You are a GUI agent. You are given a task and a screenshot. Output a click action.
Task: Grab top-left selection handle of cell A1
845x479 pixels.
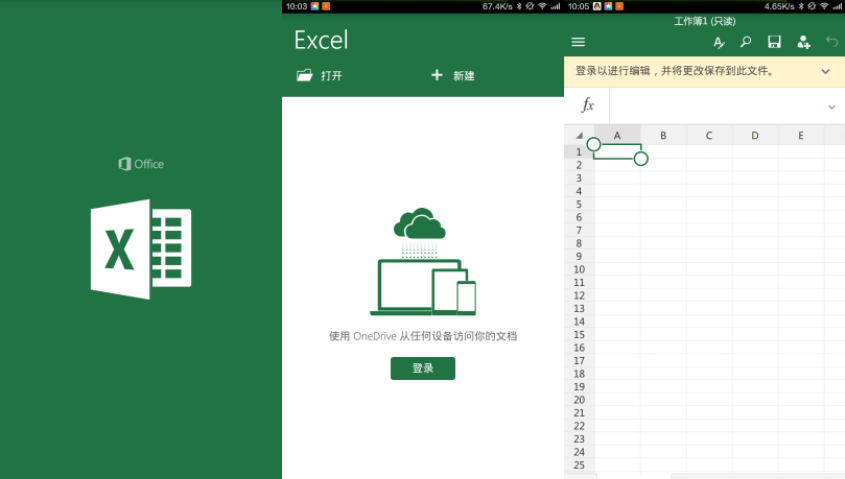(x=594, y=144)
